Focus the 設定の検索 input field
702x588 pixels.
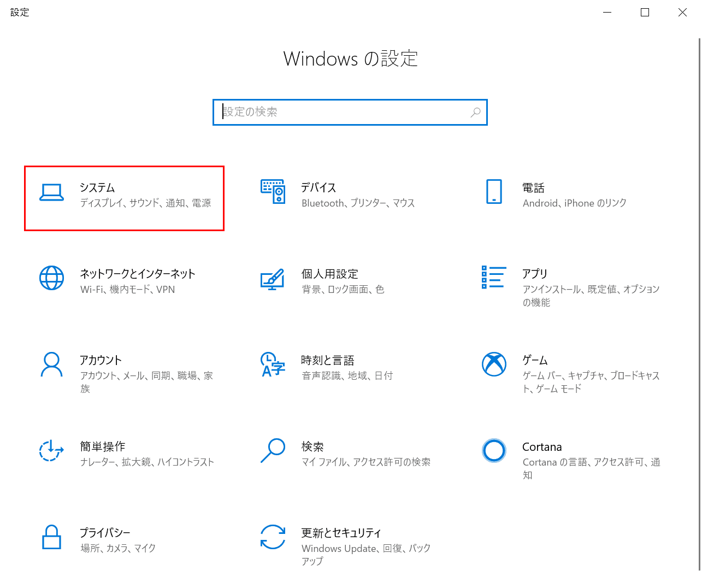pos(350,112)
